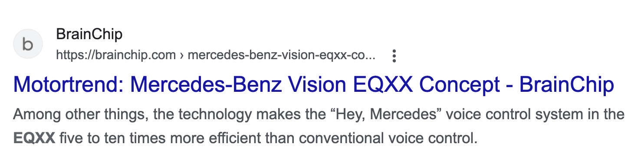Click the bold EQXX keyword in snippet

34,139
